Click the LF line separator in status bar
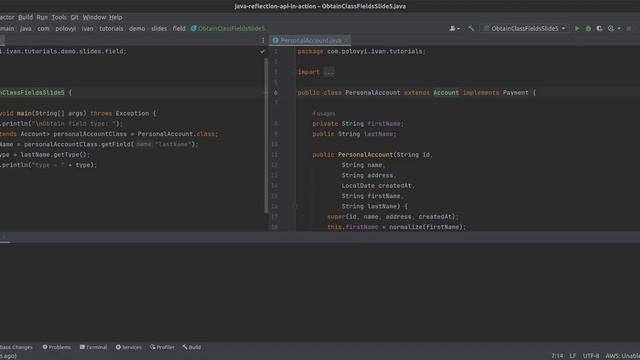Screen dimensions: 640x360 click(573, 356)
